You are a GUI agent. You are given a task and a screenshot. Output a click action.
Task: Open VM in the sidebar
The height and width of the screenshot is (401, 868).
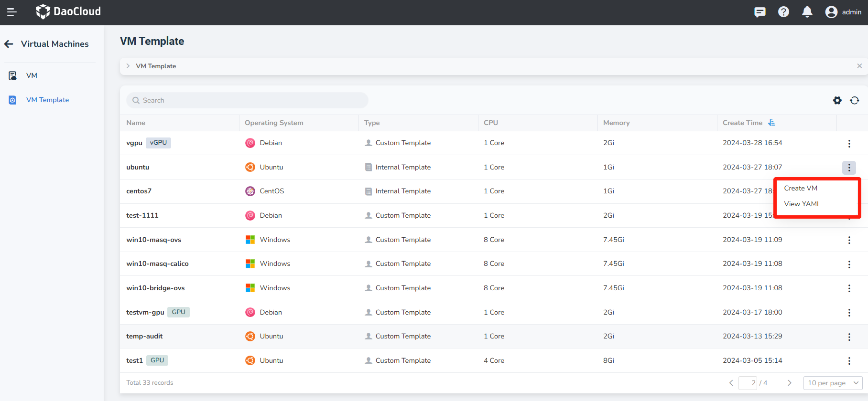(32, 75)
